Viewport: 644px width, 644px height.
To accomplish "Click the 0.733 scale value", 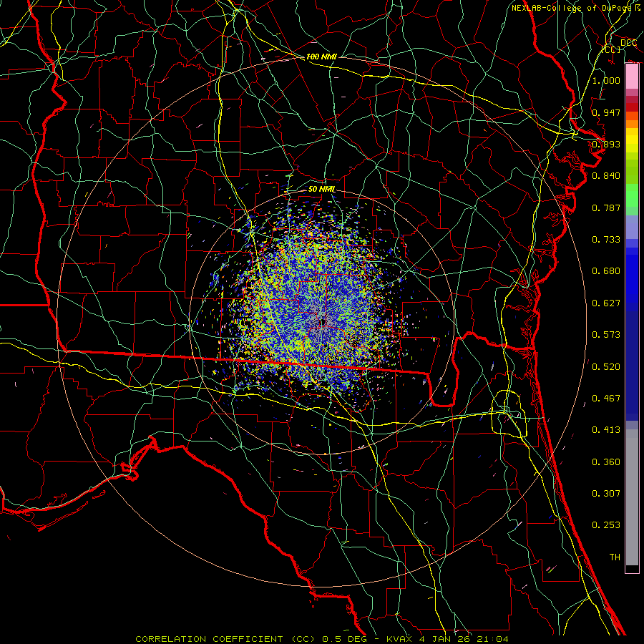I will point(606,240).
